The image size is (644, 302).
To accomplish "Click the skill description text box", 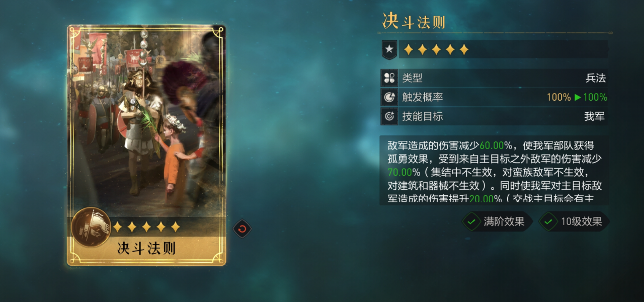I will pyautogui.click(x=494, y=170).
